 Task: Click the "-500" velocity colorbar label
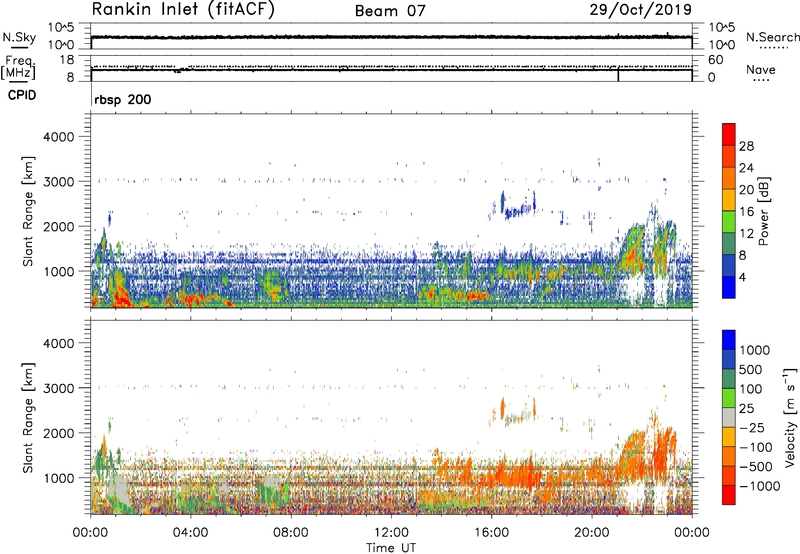pos(756,466)
